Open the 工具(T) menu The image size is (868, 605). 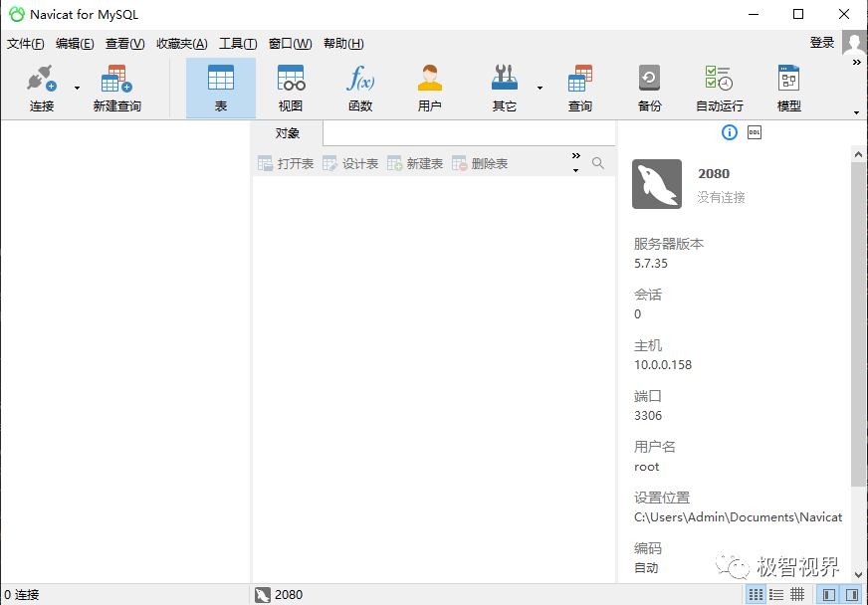(238, 44)
